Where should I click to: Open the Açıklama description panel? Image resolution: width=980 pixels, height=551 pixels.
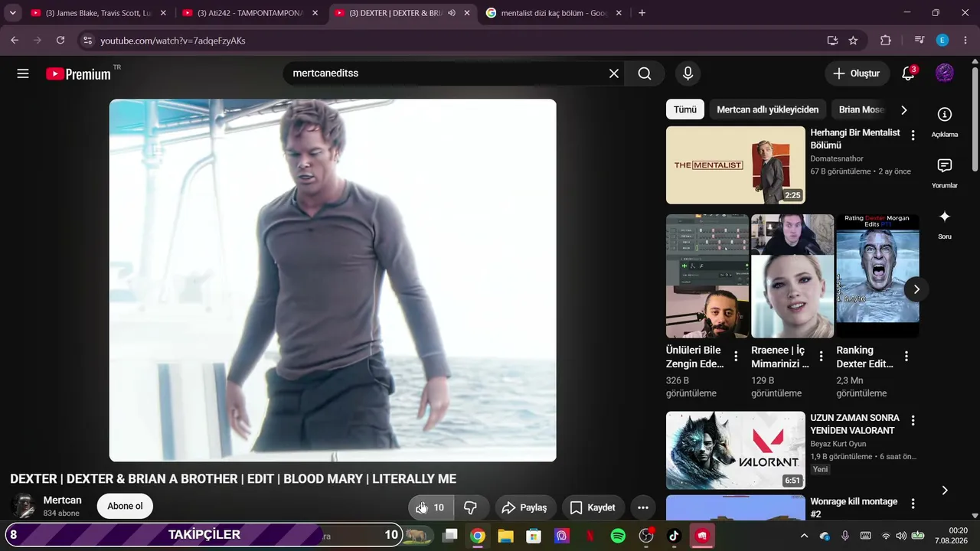pos(945,122)
